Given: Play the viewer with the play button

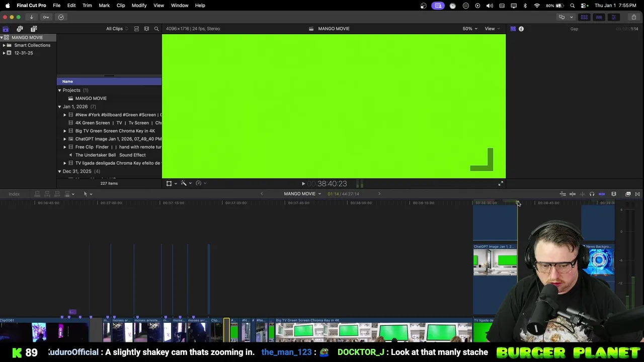Looking at the screenshot, I should 303,184.
